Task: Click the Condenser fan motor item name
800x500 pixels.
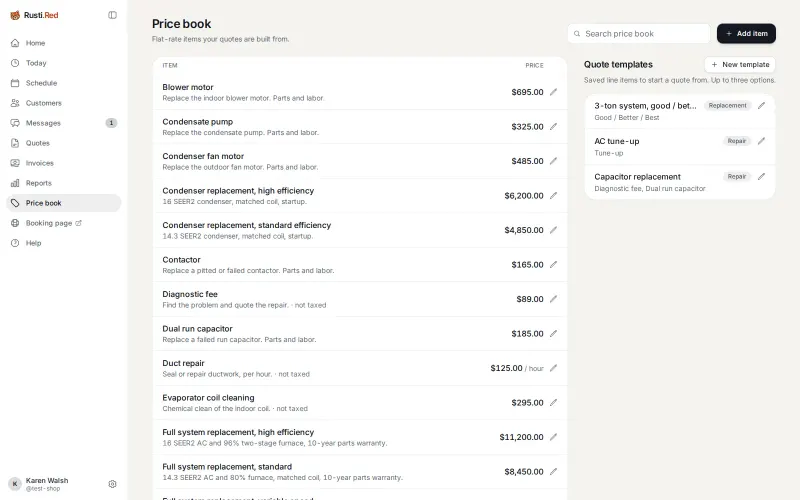Action: (x=203, y=156)
